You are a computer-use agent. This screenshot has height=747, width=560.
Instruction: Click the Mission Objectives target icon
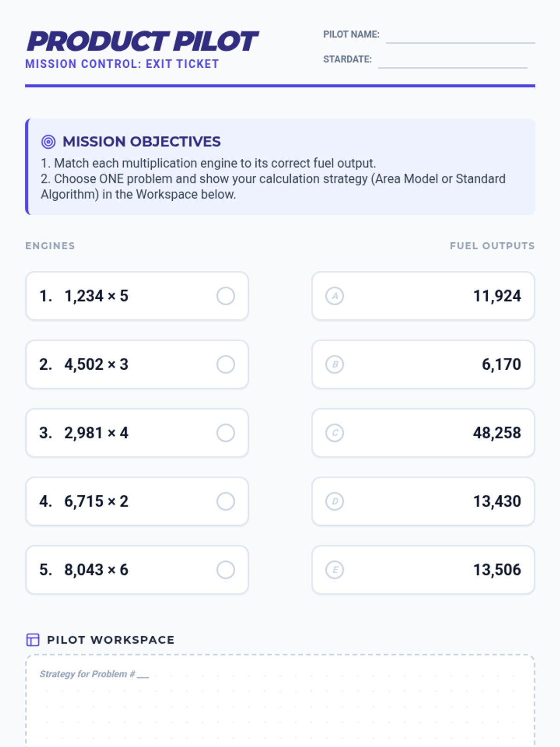[x=48, y=141]
